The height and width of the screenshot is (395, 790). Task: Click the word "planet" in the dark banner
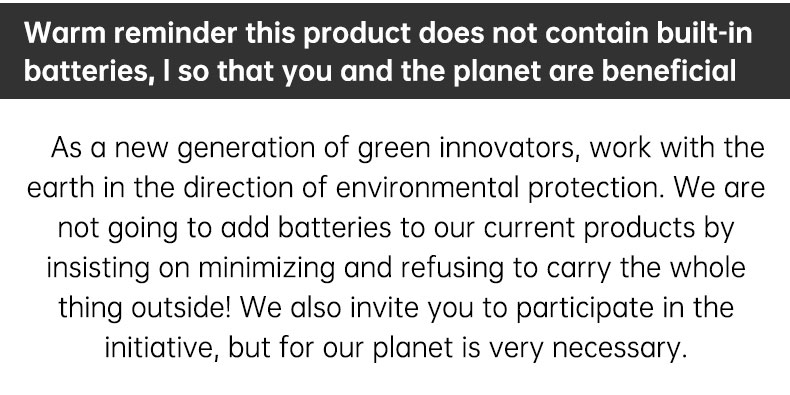499,72
